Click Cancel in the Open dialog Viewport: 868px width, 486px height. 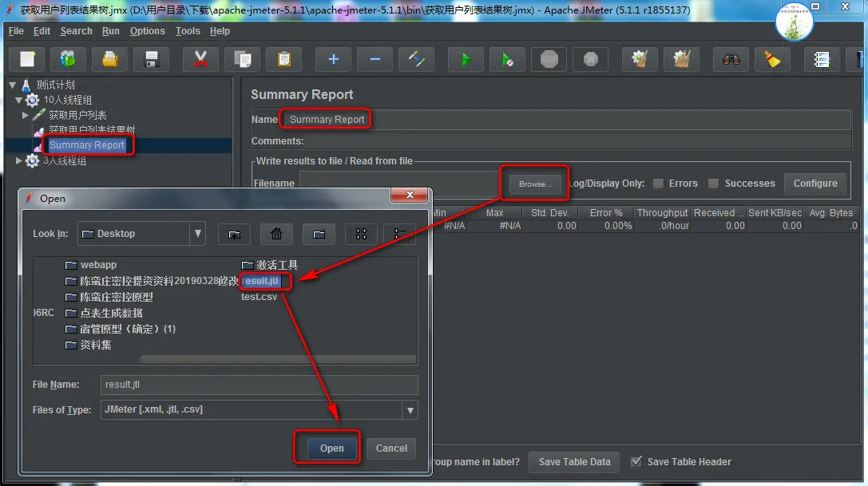(x=391, y=448)
